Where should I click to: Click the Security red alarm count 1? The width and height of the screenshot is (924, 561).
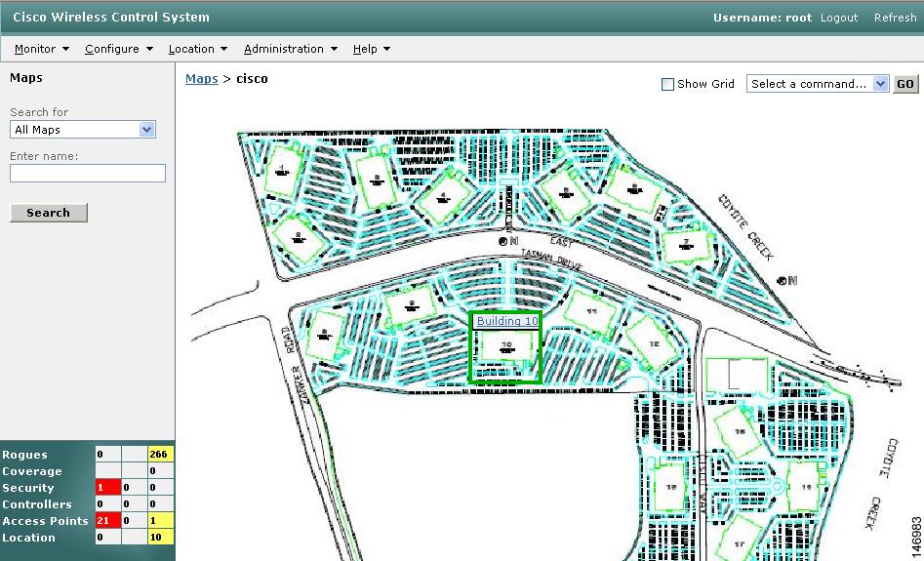pos(108,488)
